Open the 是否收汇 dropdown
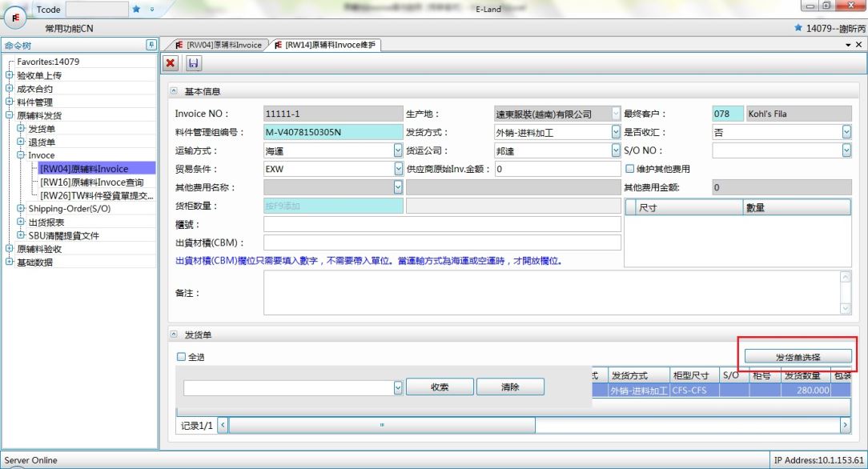The image size is (868, 469). (x=846, y=132)
